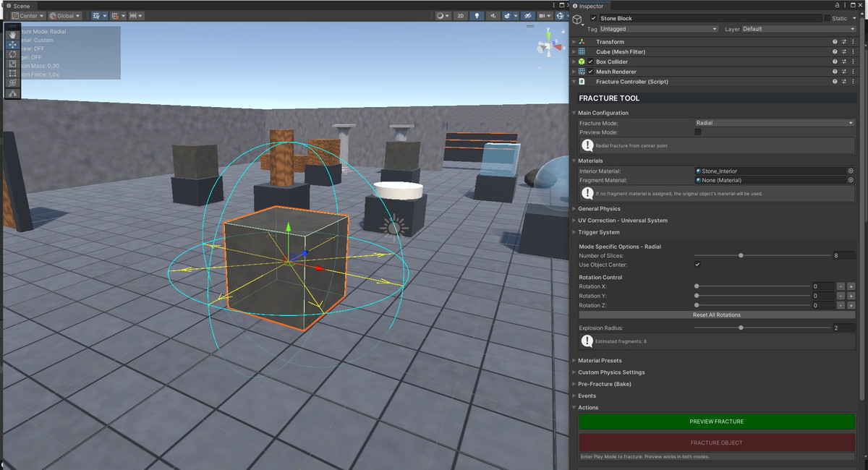The image size is (868, 470).
Task: Toggle 2D view mode
Action: tap(460, 15)
